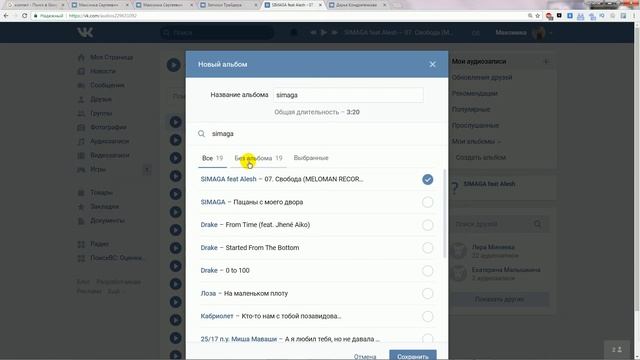640x360 pixels.
Task: Click the Закладки star icon
Action: click(x=81, y=207)
